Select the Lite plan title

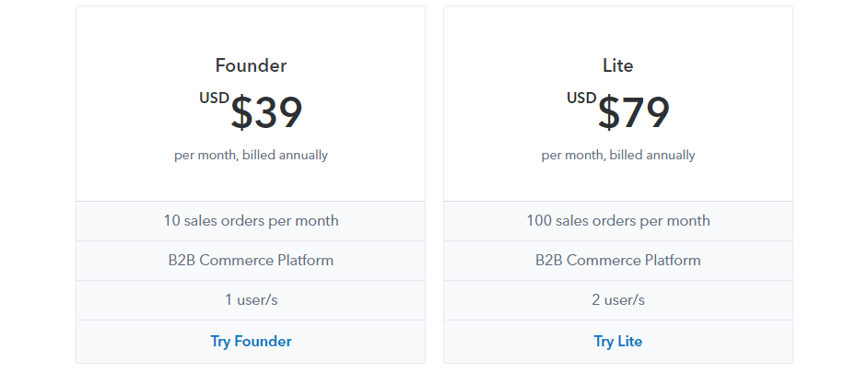(617, 65)
